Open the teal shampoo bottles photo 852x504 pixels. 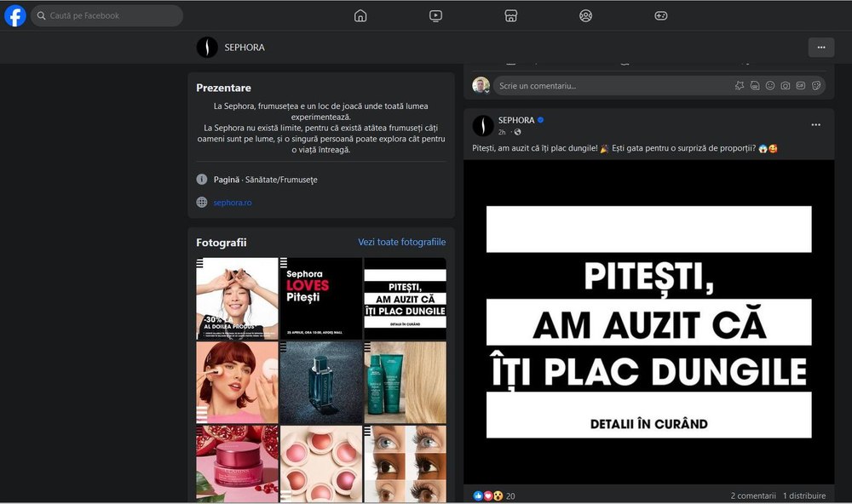pos(405,382)
